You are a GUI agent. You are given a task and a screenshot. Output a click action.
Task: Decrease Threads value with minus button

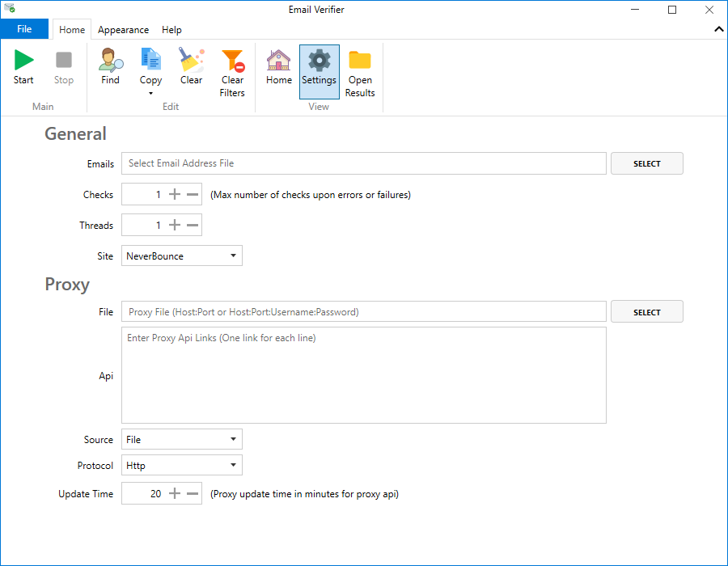[193, 226]
